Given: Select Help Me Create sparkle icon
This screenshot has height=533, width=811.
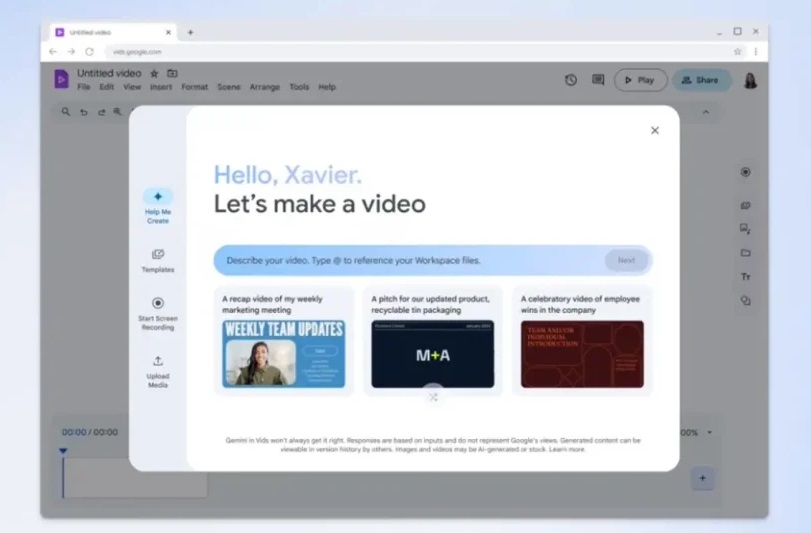Looking at the screenshot, I should 157,197.
